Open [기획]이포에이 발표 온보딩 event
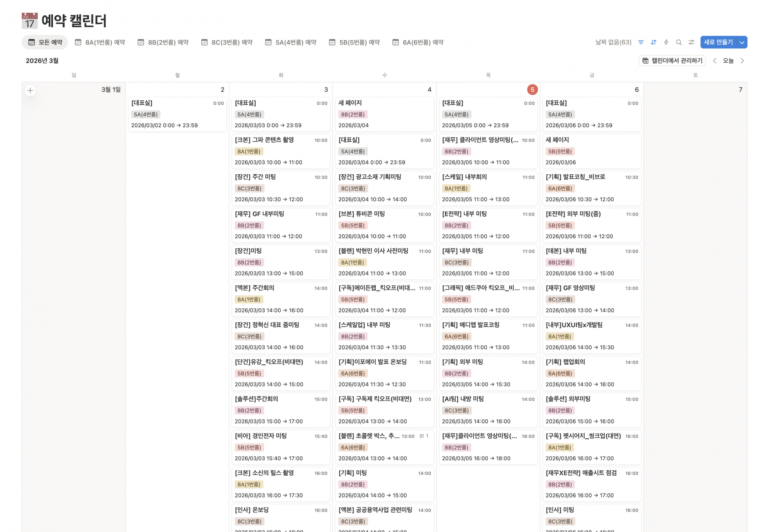The image size is (761, 532). (384, 373)
